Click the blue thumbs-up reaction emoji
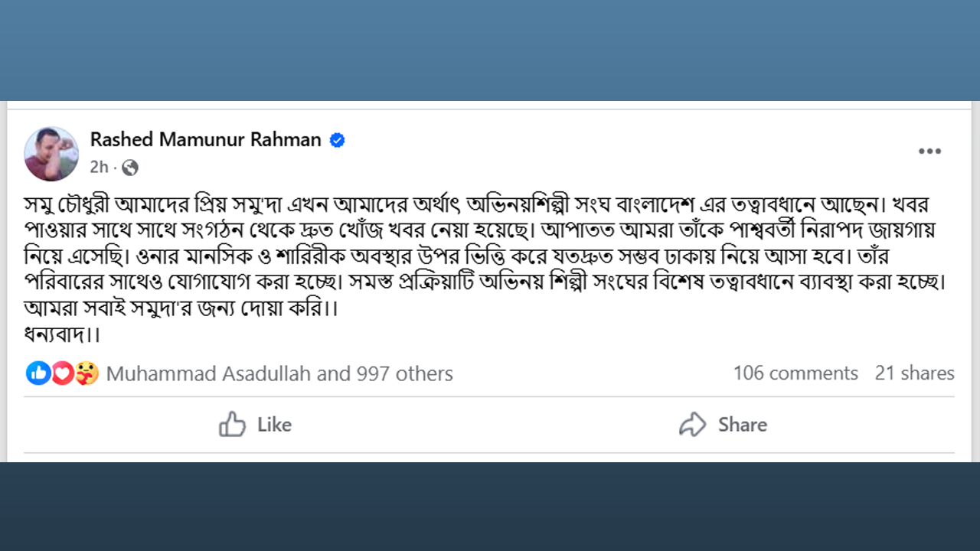The height and width of the screenshot is (551, 980). pyautogui.click(x=38, y=373)
